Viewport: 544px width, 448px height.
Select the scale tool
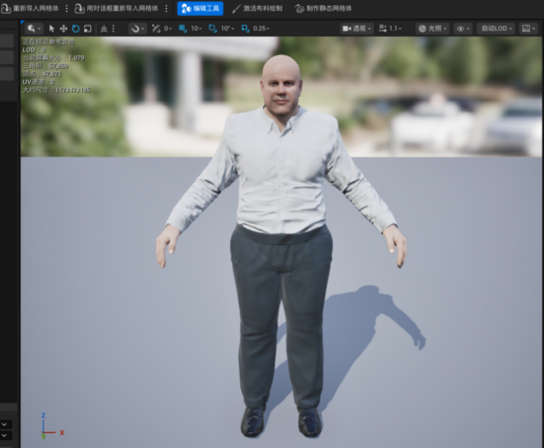tap(87, 28)
